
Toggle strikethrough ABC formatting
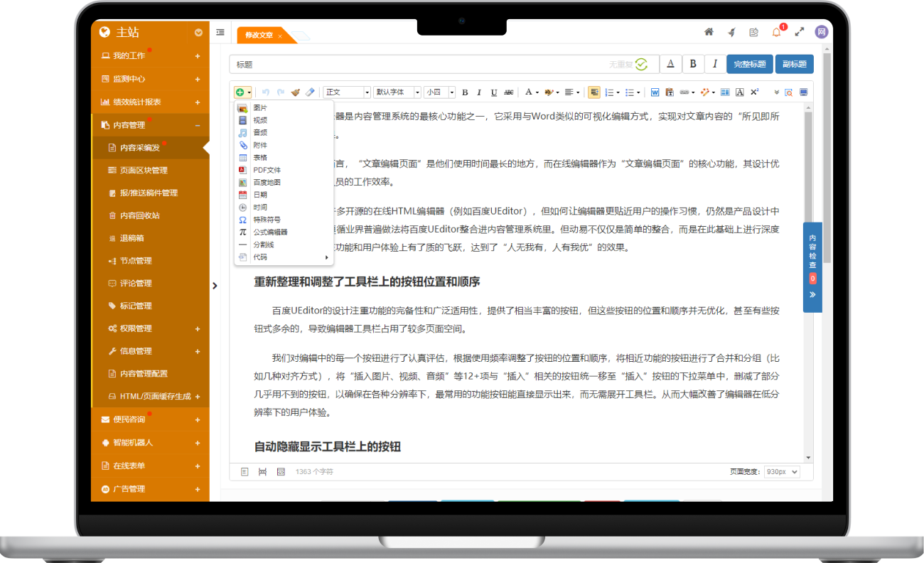[x=508, y=92]
